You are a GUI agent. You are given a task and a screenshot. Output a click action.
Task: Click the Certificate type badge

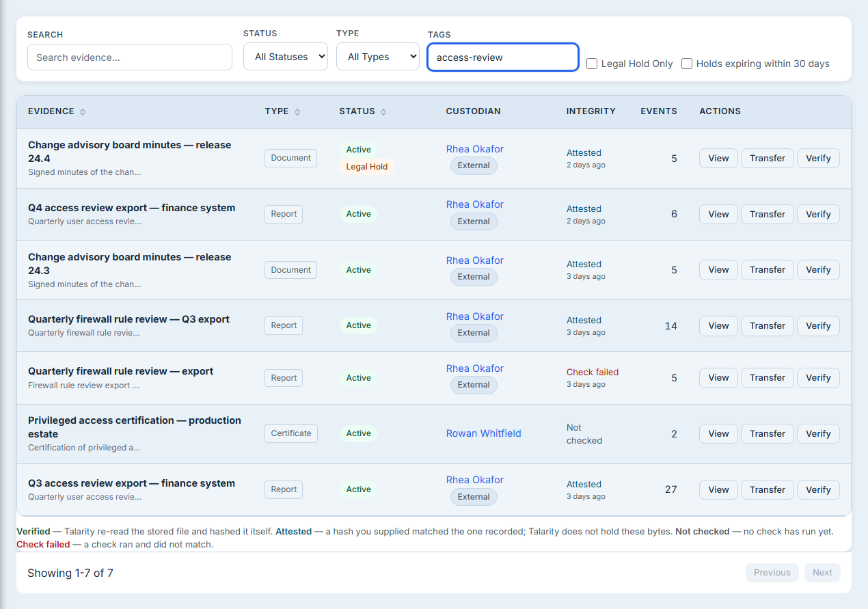[291, 433]
